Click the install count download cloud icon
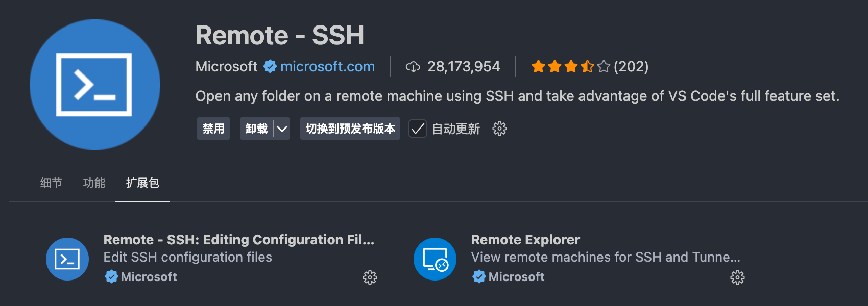This screenshot has height=306, width=868. tap(413, 67)
